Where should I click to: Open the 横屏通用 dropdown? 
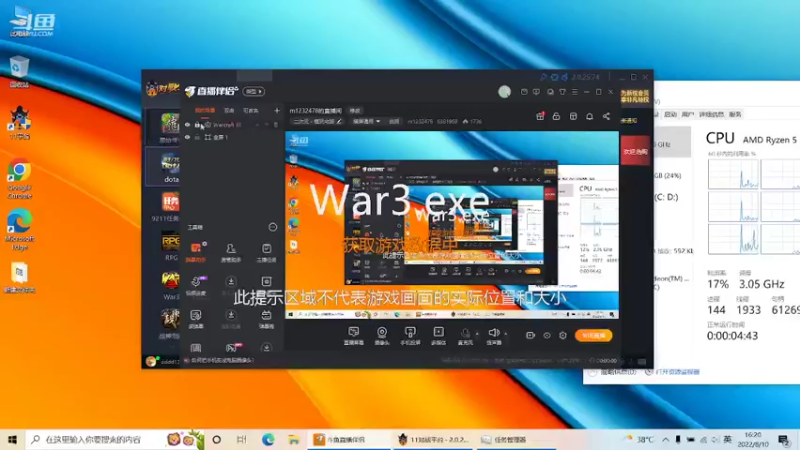pos(366,121)
